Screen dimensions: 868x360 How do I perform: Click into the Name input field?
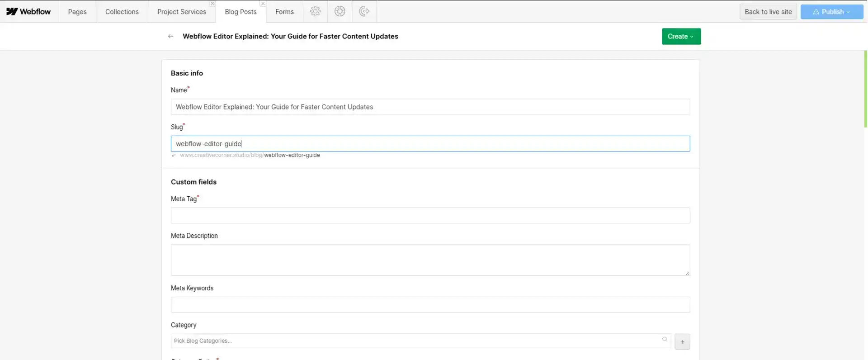point(430,107)
